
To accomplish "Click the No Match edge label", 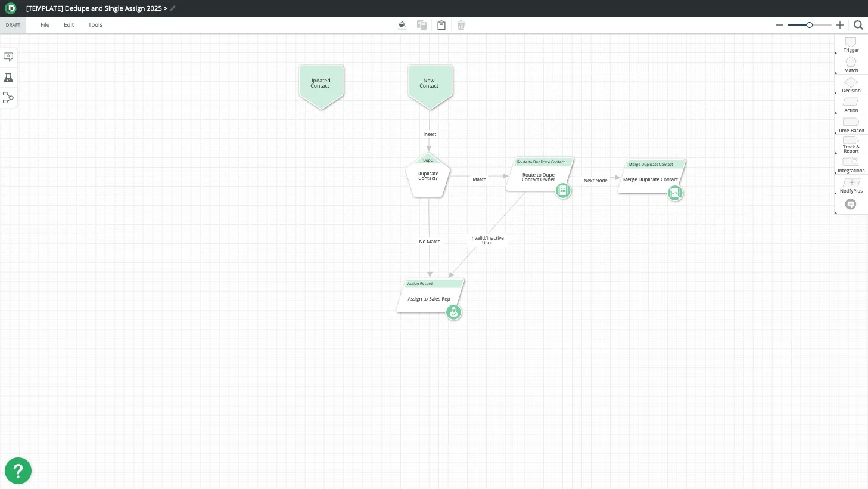I will (430, 242).
